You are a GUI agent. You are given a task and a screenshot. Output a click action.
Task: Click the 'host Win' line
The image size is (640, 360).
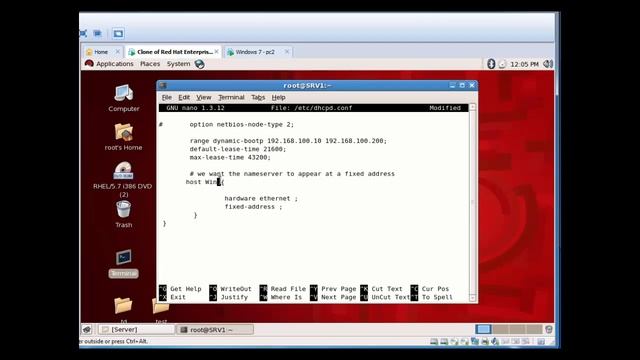tap(205, 182)
